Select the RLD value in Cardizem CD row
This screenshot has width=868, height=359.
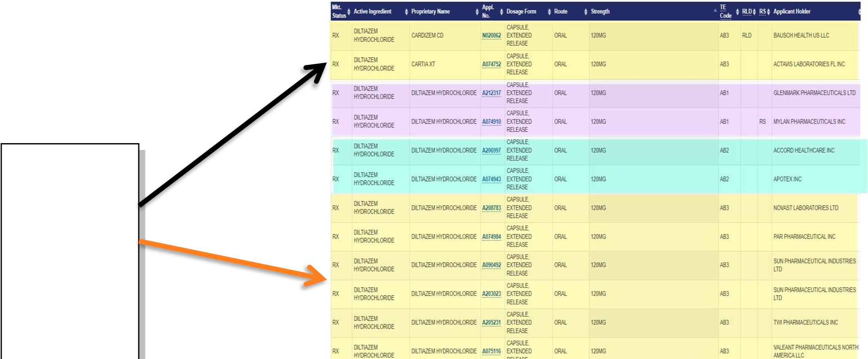pyautogui.click(x=747, y=36)
